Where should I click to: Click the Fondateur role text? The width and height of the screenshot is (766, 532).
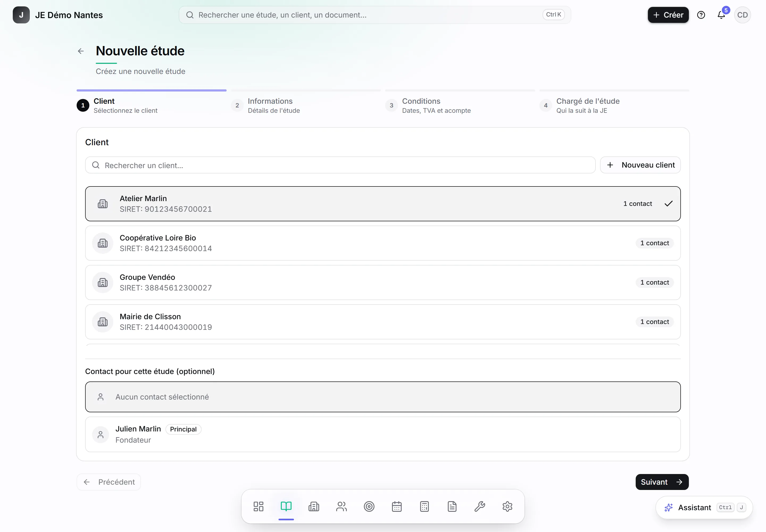pos(133,440)
